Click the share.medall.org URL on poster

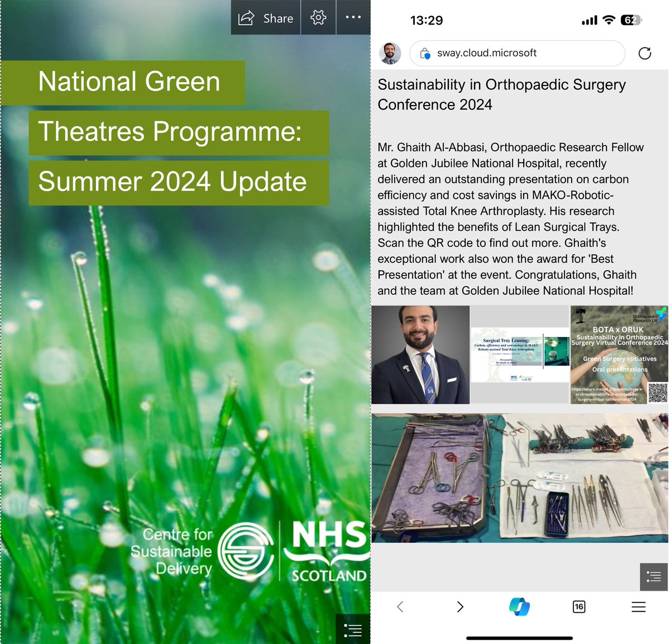tap(607, 394)
